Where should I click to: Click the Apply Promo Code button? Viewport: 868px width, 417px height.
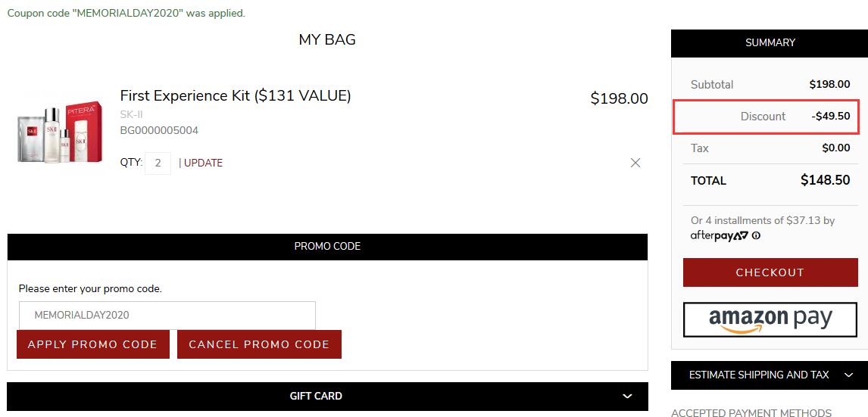93,344
